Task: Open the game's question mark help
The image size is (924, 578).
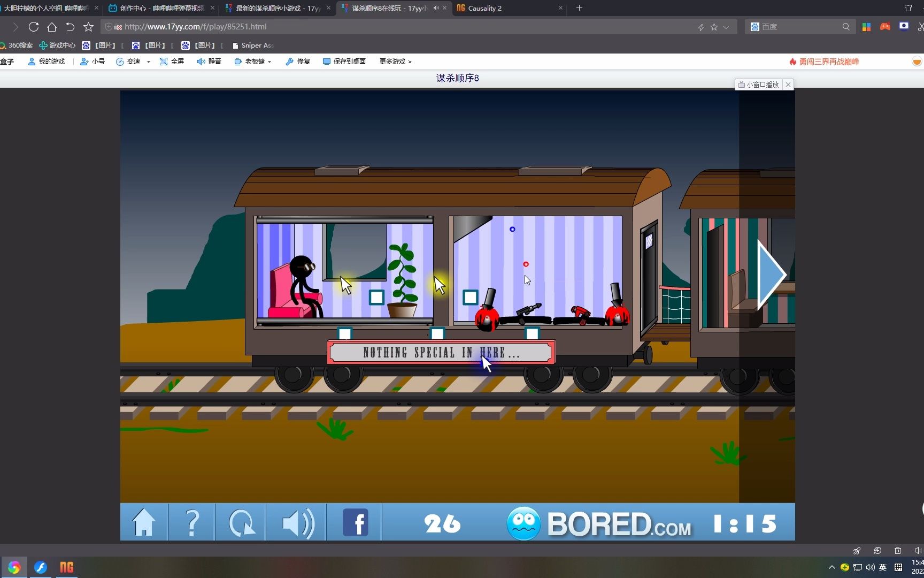Action: pyautogui.click(x=191, y=522)
